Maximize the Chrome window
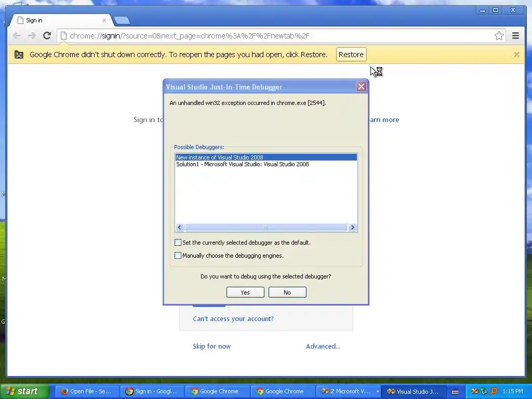The height and width of the screenshot is (399, 532). click(x=495, y=10)
